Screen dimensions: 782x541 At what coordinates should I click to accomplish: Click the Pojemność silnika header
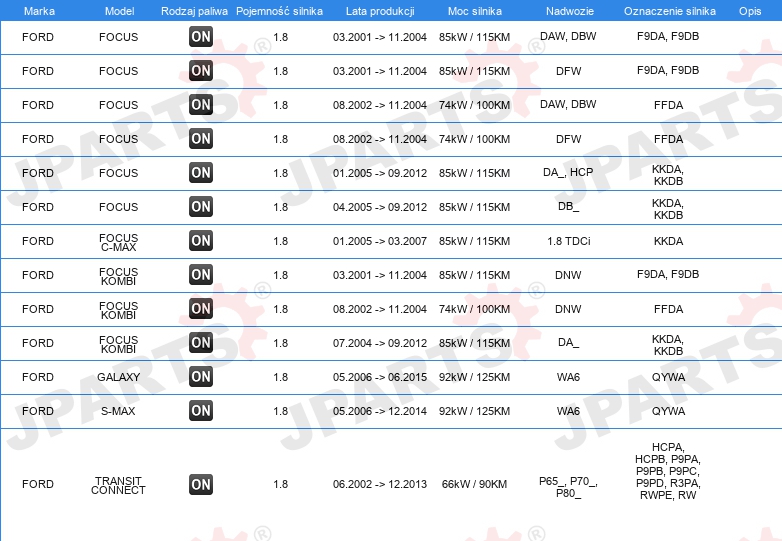tap(279, 11)
